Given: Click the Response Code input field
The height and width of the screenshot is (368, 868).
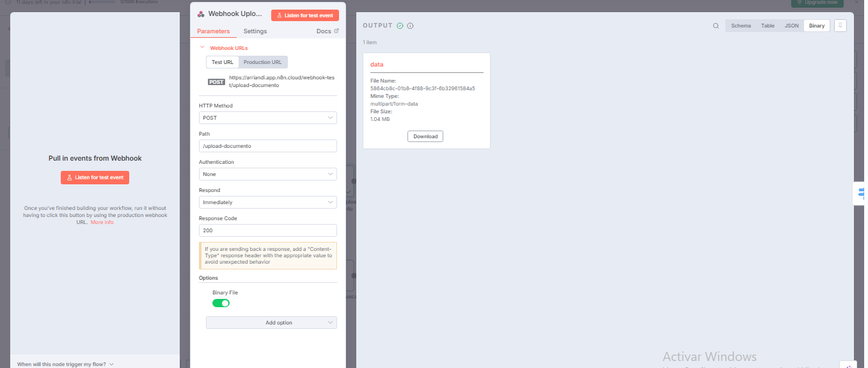Looking at the screenshot, I should [x=268, y=230].
